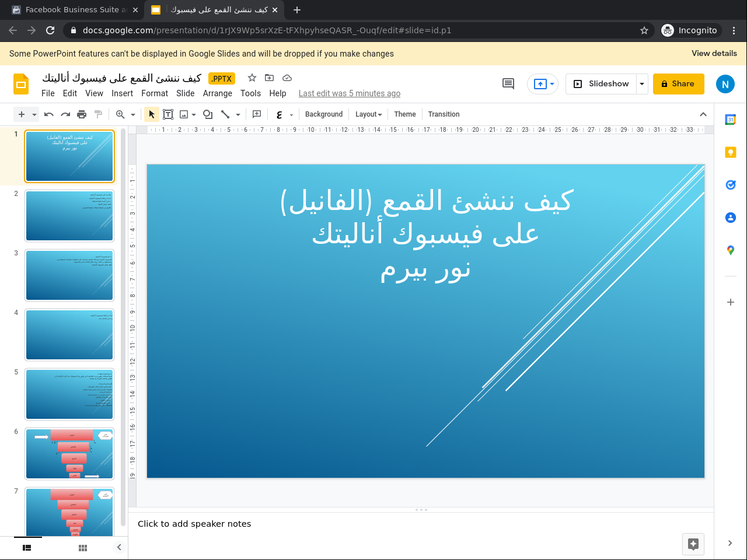Expand the insert image dropdown arrow
The height and width of the screenshot is (560, 747).
[194, 114]
